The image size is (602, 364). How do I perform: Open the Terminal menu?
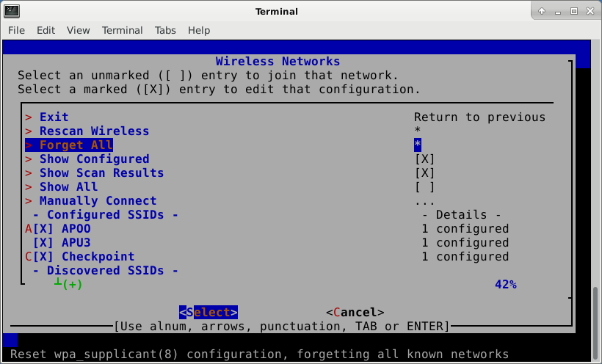[x=122, y=30]
